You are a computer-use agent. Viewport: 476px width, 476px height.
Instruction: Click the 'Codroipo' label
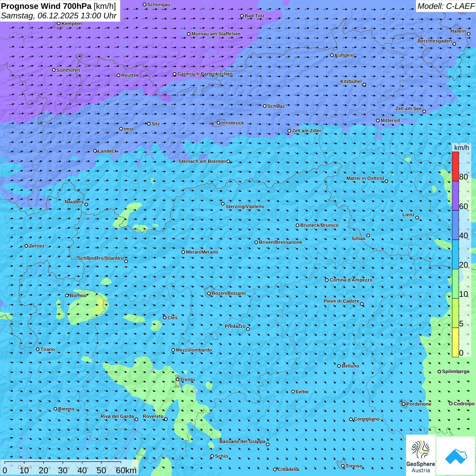(x=464, y=404)
